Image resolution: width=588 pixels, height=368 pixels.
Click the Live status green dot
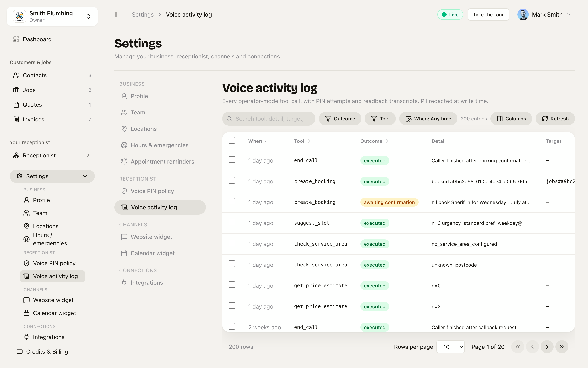(444, 15)
